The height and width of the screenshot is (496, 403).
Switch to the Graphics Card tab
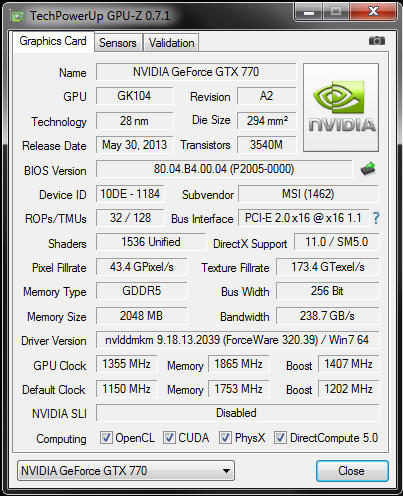tap(53, 41)
